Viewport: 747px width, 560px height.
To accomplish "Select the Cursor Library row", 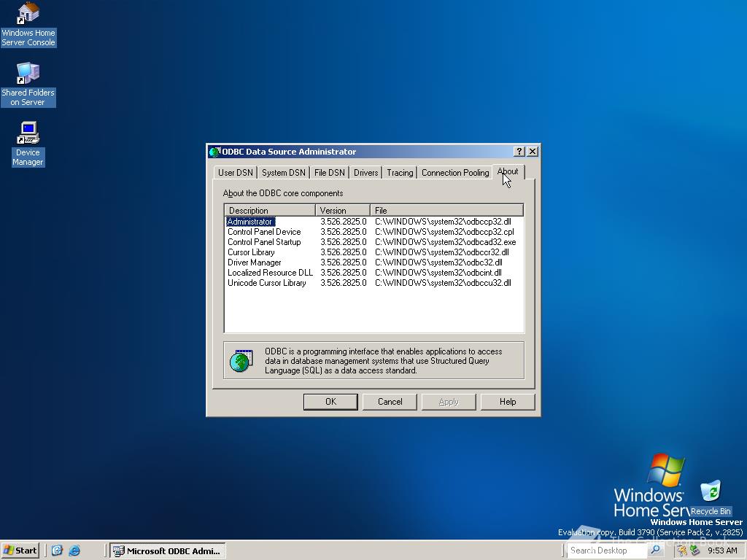I will 374,252.
